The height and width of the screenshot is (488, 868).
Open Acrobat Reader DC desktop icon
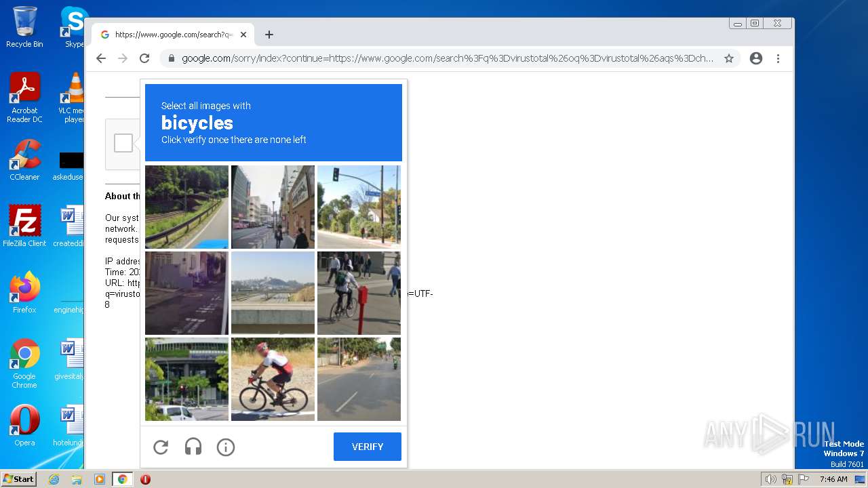(24, 98)
